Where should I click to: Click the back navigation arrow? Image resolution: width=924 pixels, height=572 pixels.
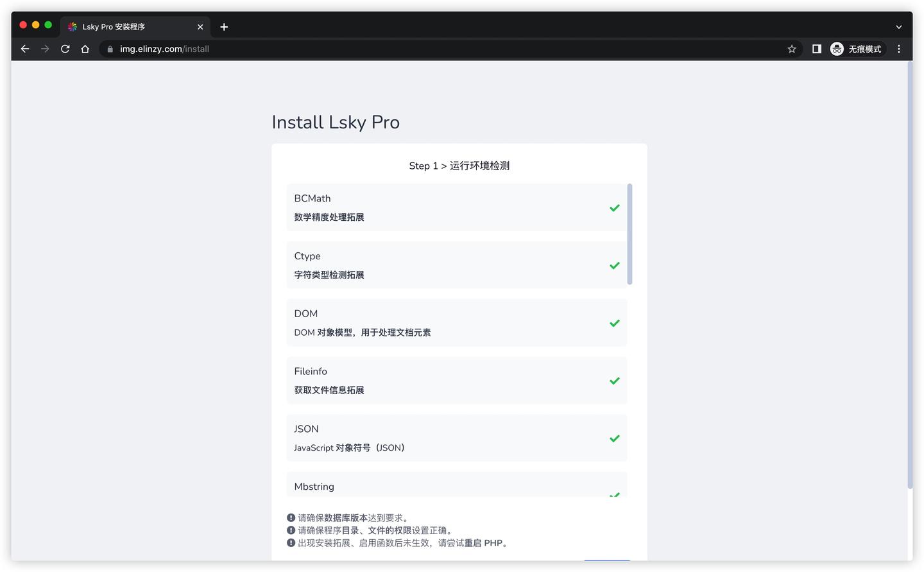[x=24, y=48]
